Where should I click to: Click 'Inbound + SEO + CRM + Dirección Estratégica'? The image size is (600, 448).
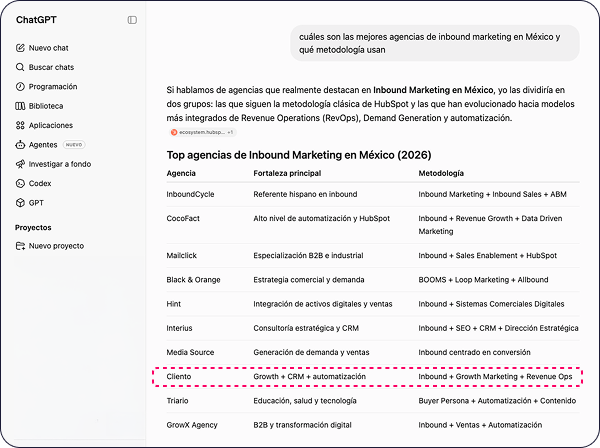click(x=498, y=328)
